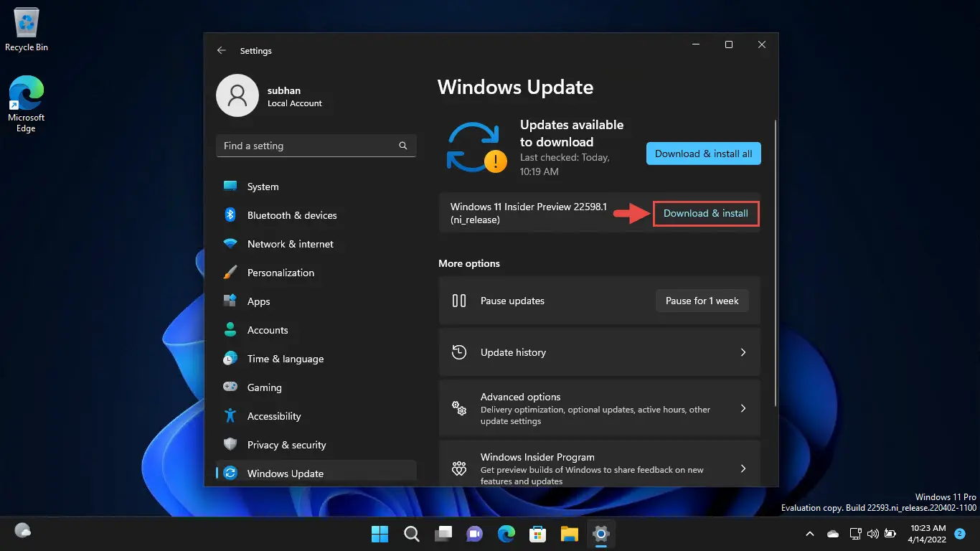Select the Bluetooth & devices icon
The width and height of the screenshot is (980, 551).
click(230, 215)
